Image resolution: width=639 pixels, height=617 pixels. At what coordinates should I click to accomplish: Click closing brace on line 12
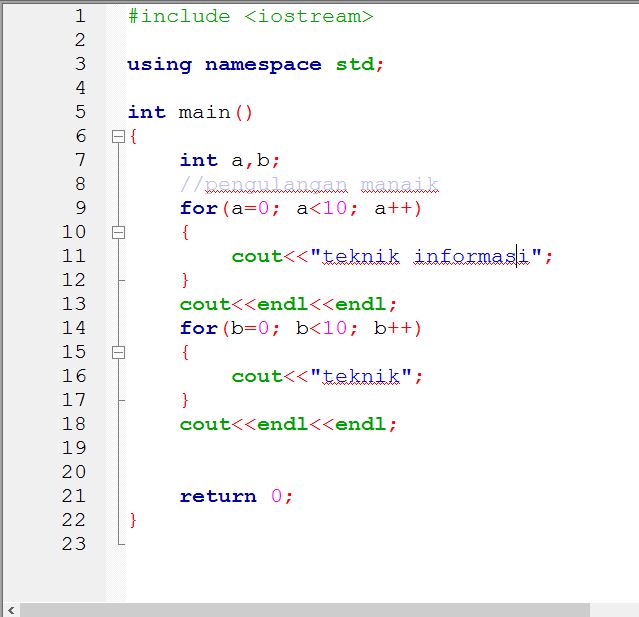(x=185, y=280)
